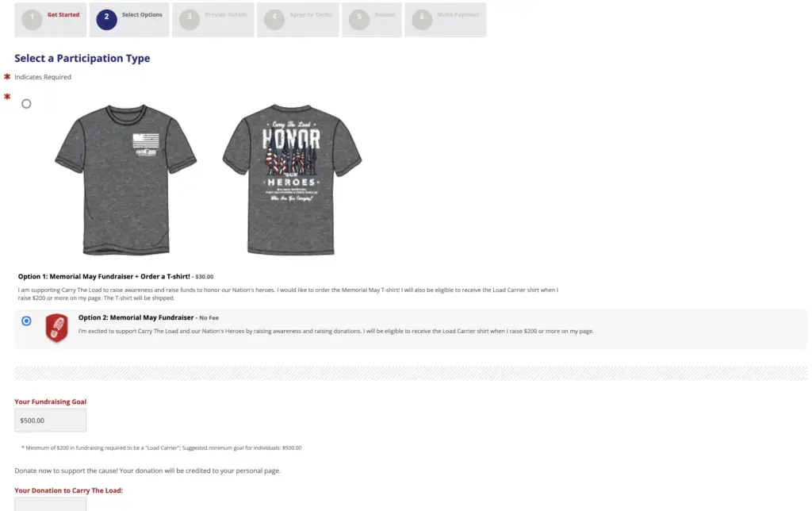Select Option 2 Memorial May Fundraiser radio

pos(26,321)
